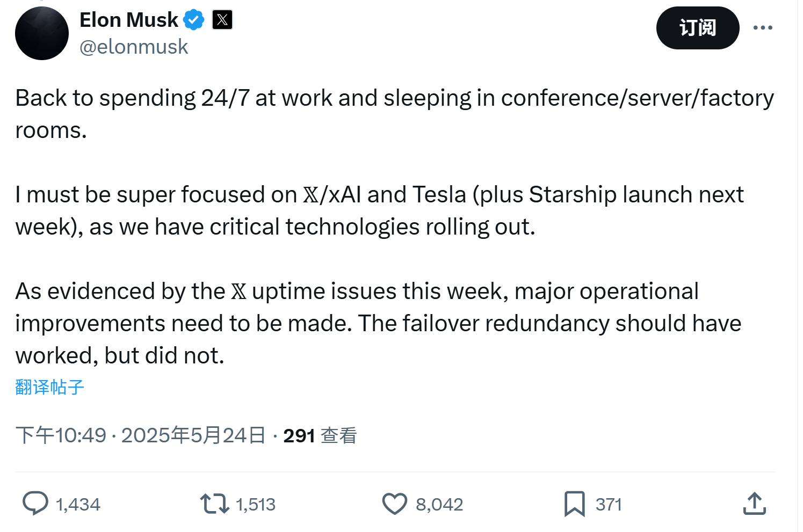Reply to the tweet via speech bubble icon
Viewport: 803px width, 532px height.
click(x=35, y=504)
